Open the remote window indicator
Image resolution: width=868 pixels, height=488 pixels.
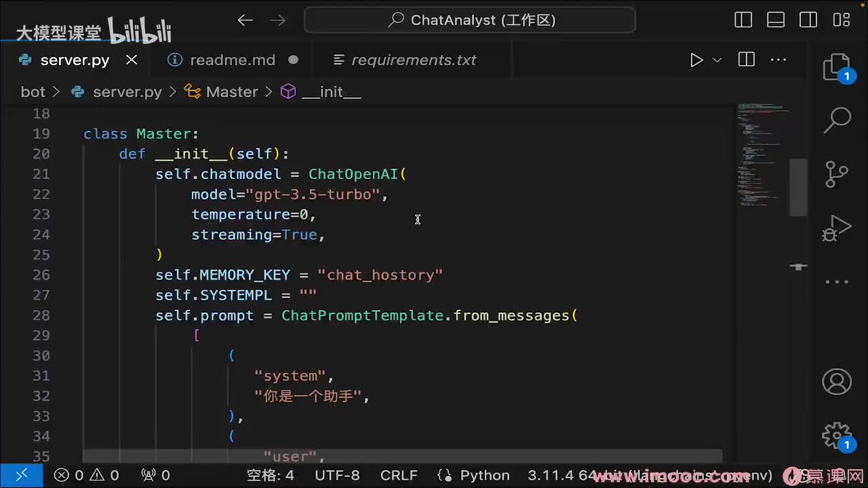[x=22, y=476]
